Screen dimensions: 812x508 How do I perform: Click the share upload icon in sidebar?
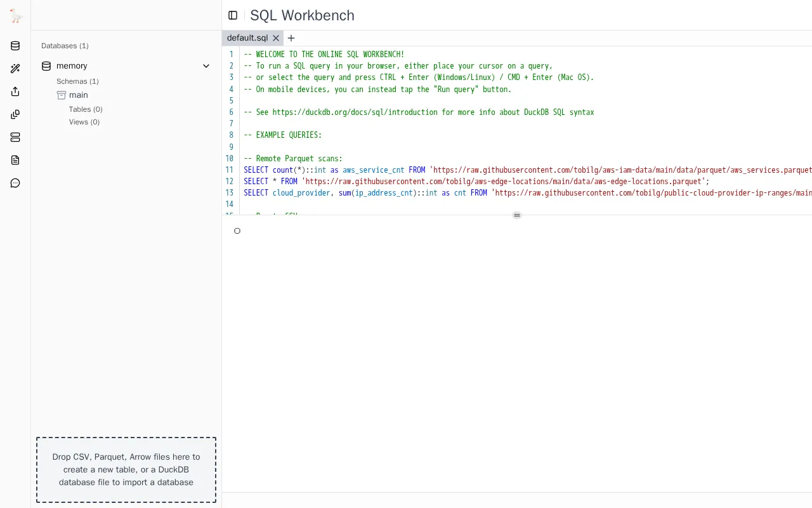pyautogui.click(x=15, y=91)
